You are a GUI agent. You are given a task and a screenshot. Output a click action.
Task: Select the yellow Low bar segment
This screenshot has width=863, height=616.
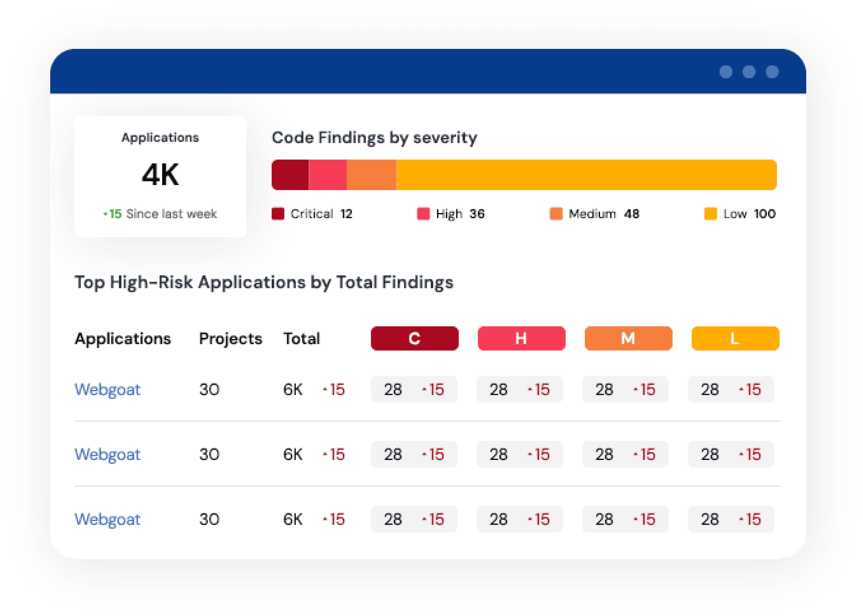click(x=586, y=175)
